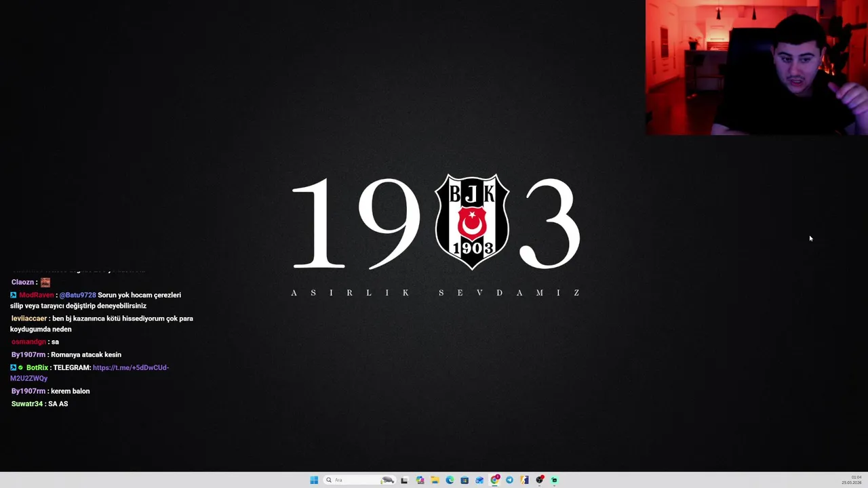Click the @Batu9728 mention in chat
868x488 pixels.
[77, 295]
